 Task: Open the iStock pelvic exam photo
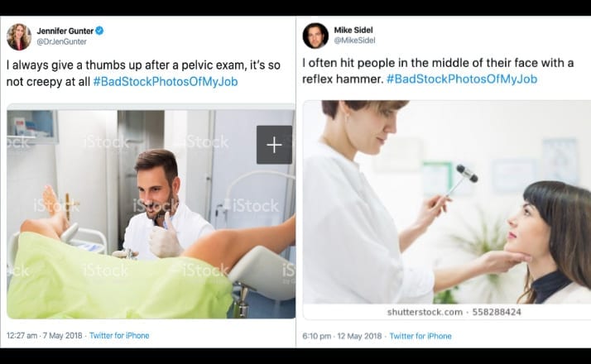151,213
